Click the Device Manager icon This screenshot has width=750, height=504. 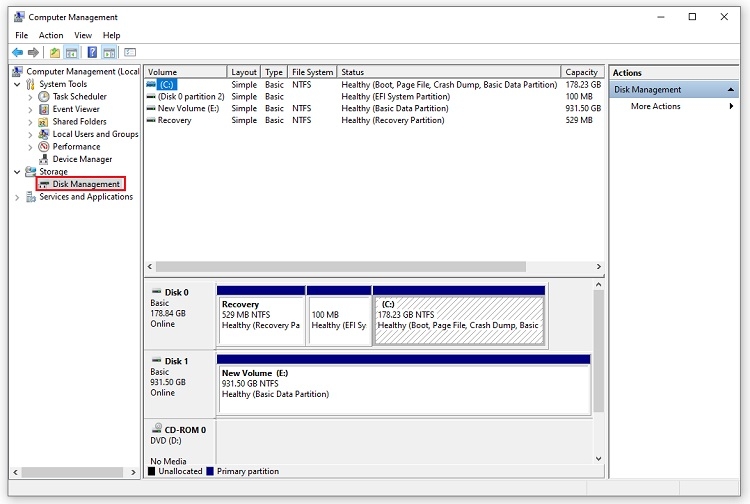44,159
